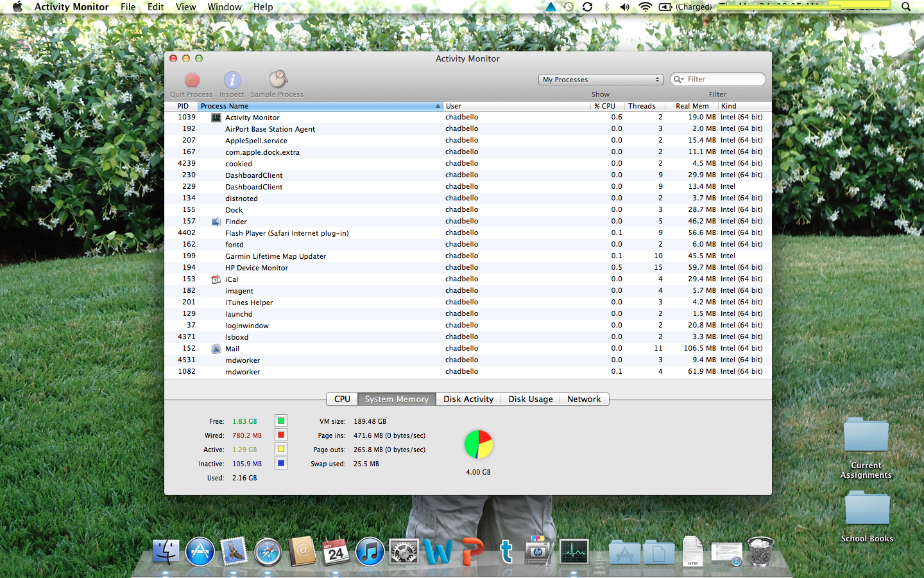Select the AirPort Base Station Agent row
The image size is (924, 578).
point(468,129)
